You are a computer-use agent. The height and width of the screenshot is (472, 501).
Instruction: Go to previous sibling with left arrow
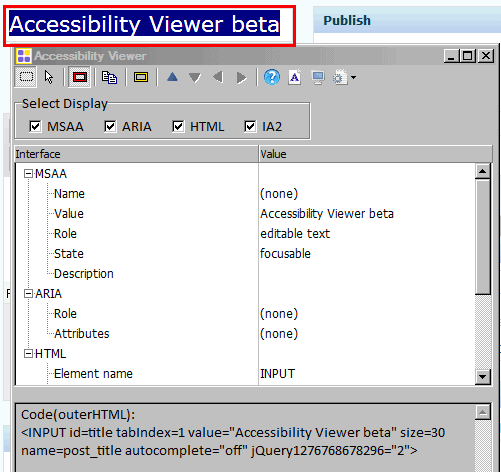tap(218, 78)
